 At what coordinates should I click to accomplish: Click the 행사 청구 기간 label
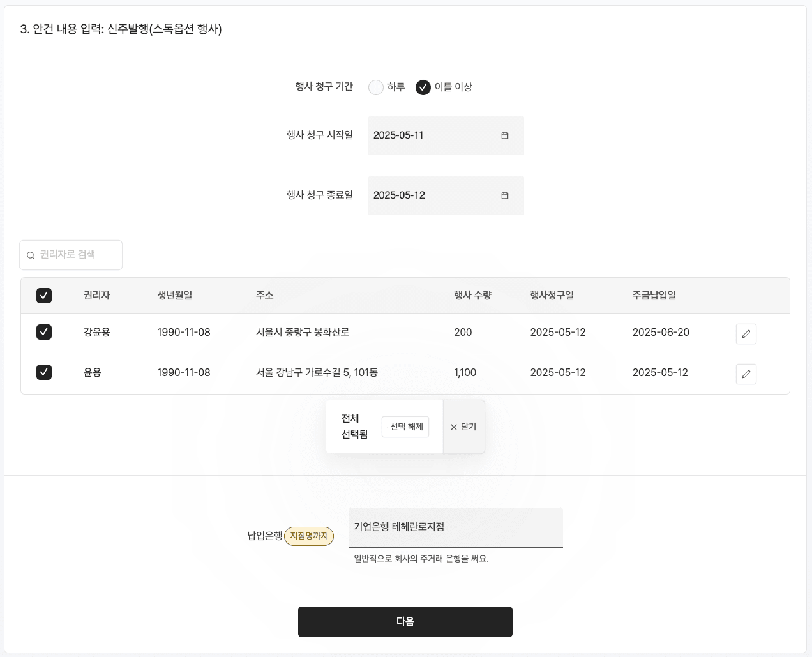click(x=324, y=87)
